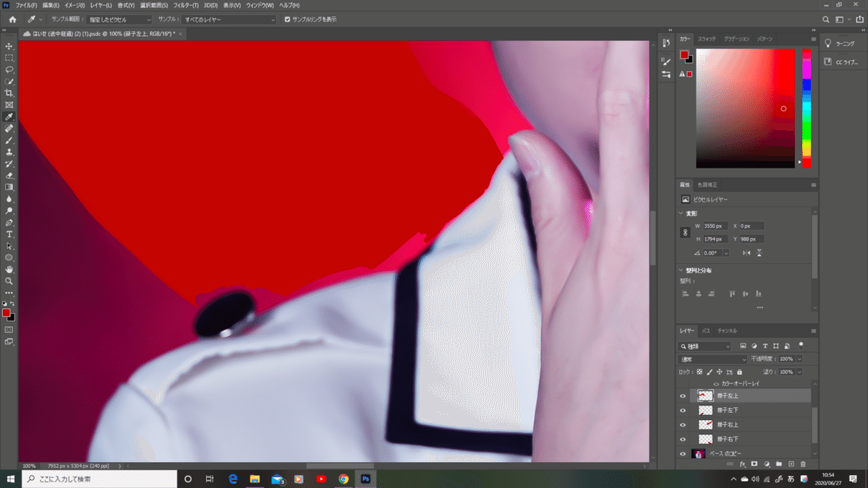
Task: Add layer style fx icon
Action: click(742, 463)
